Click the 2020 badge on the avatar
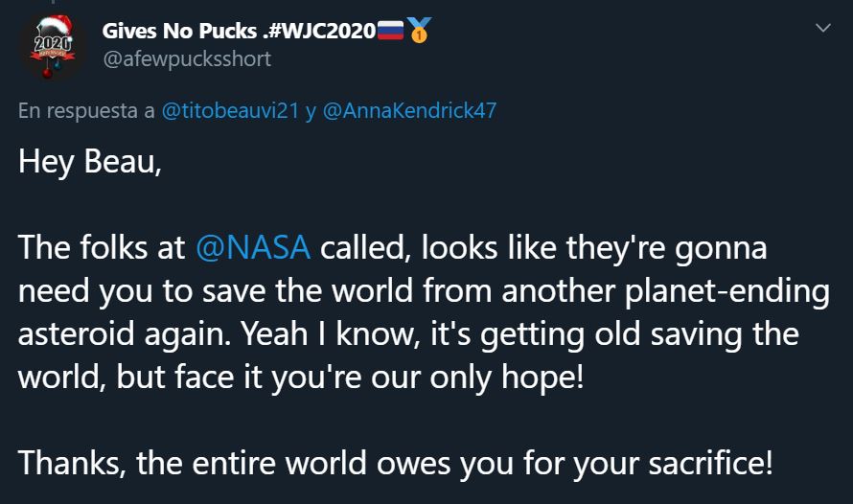853x504 pixels. pyautogui.click(x=53, y=43)
